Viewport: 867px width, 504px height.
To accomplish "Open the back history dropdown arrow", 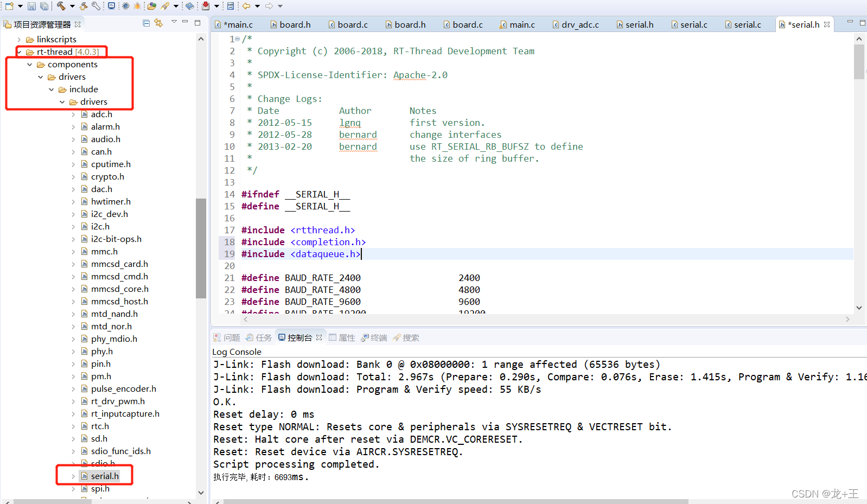I will (257, 7).
